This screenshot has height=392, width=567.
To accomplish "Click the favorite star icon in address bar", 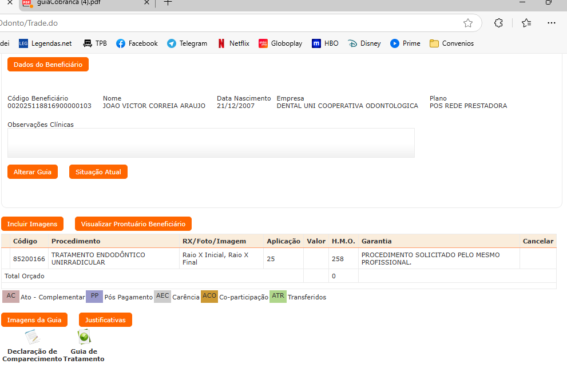I will click(x=468, y=23).
